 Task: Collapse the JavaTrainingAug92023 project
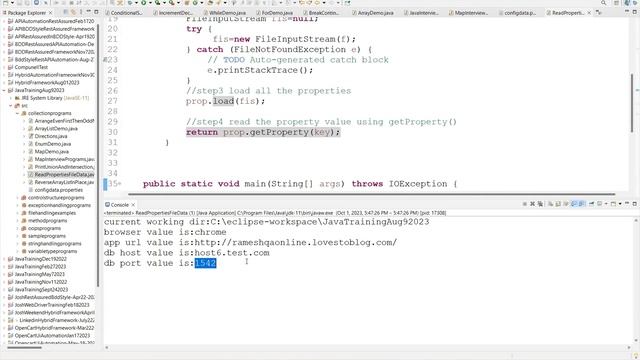click(4, 90)
